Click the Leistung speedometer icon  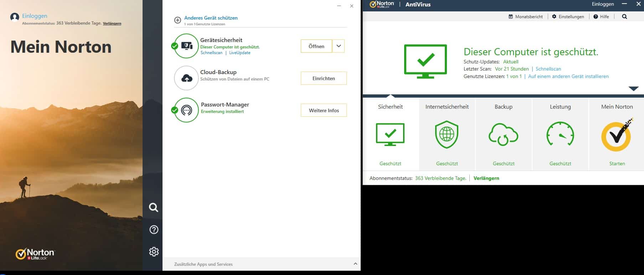(560, 134)
